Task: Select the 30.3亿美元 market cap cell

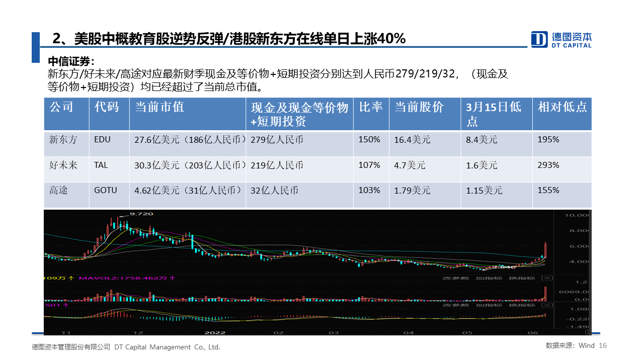Action: click(x=188, y=169)
